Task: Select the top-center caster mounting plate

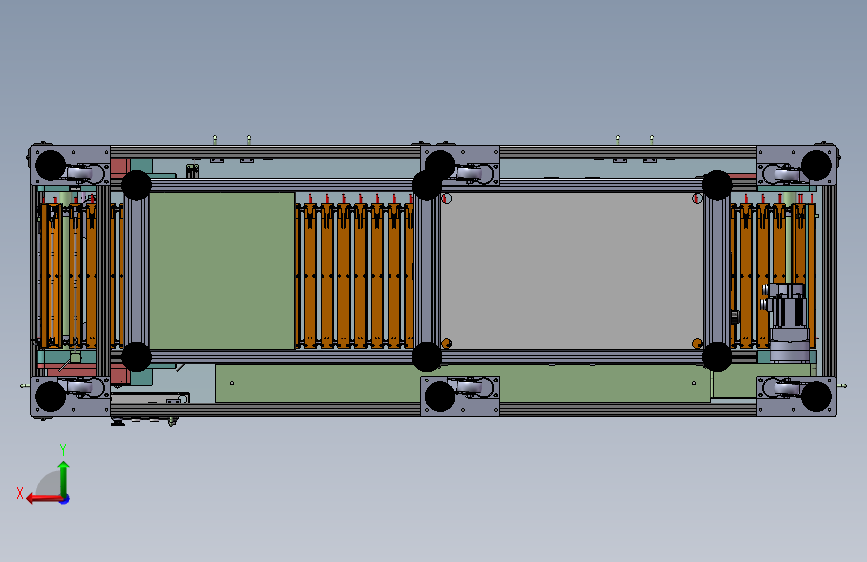Action: point(460,165)
